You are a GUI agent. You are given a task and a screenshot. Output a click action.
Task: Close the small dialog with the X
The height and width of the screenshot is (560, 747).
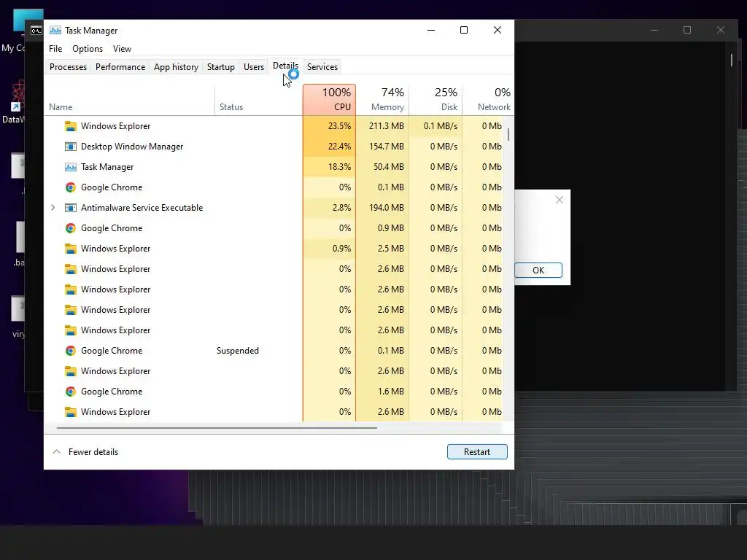(x=560, y=200)
